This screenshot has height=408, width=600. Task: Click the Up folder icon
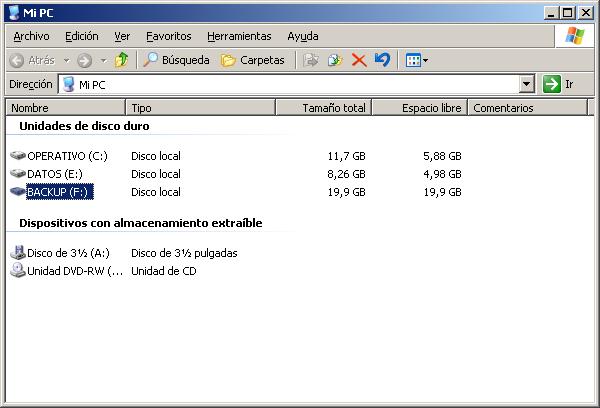(x=121, y=60)
